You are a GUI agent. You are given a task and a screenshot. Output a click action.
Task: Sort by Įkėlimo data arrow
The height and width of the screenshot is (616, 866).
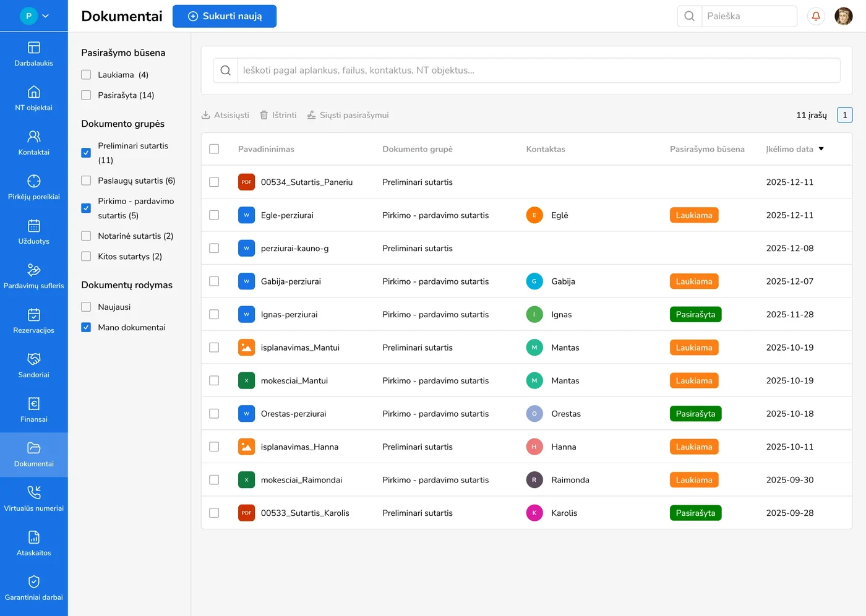[x=821, y=149]
